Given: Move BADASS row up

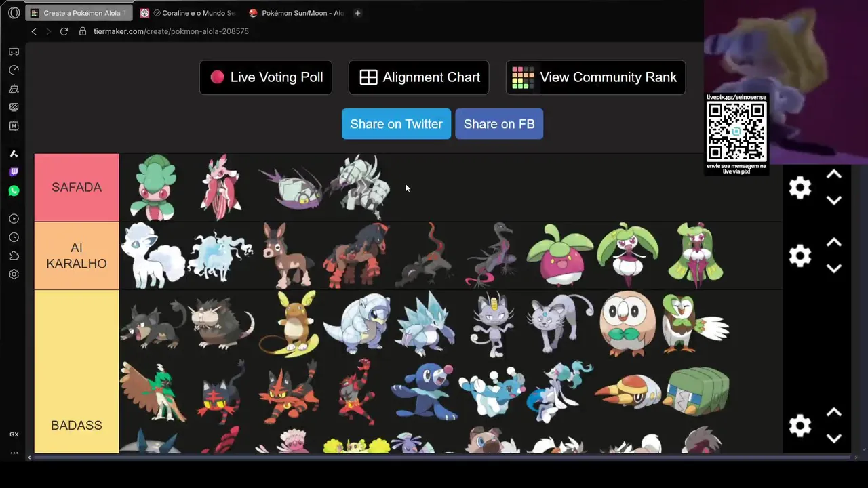Looking at the screenshot, I should point(834,412).
